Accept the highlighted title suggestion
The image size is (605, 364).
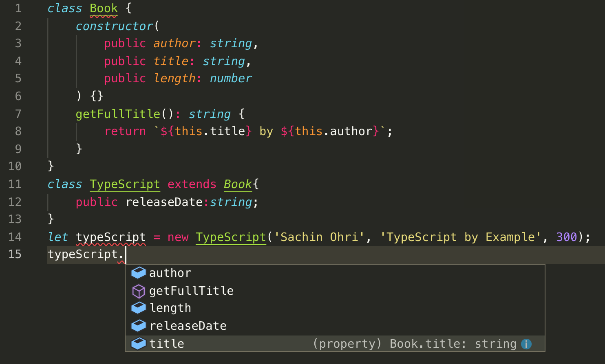pos(335,344)
